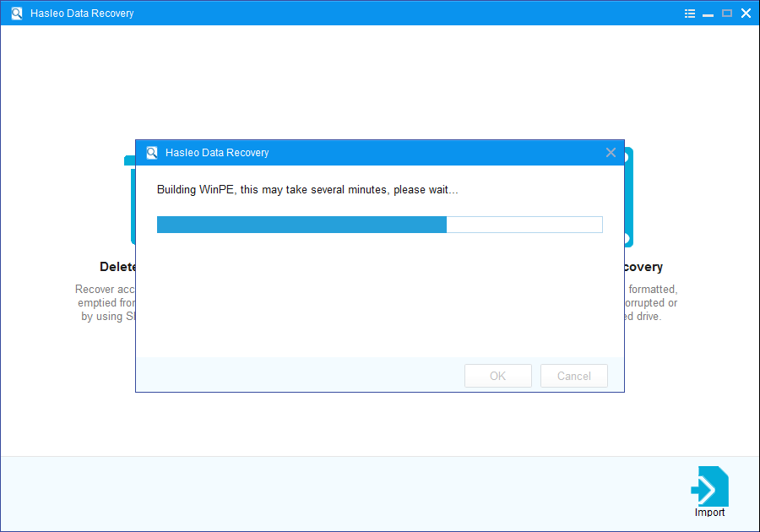Open the main window menu list icon
This screenshot has height=532, width=760.
pos(689,14)
